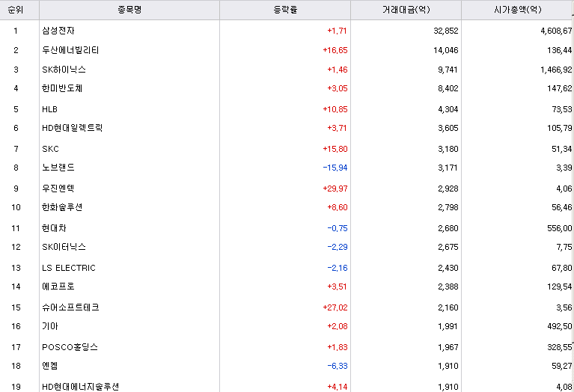
Task: Select stock LS ELECTRIC
Action: click(x=68, y=268)
